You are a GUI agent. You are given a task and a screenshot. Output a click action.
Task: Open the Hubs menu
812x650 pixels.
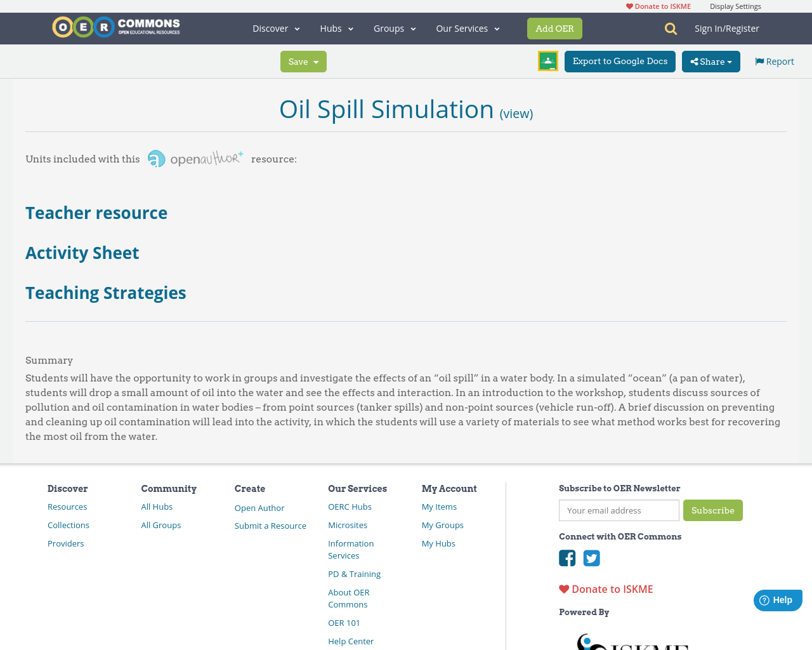point(336,27)
